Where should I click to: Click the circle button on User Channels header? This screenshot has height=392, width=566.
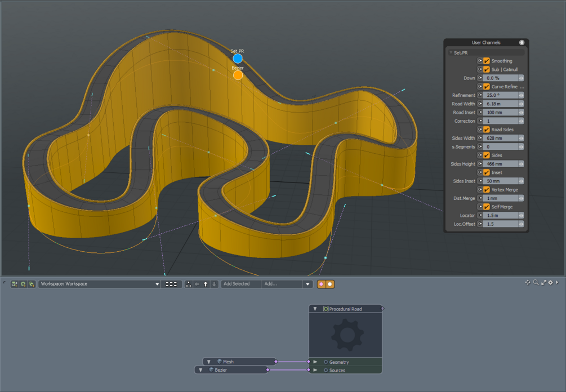click(x=523, y=42)
